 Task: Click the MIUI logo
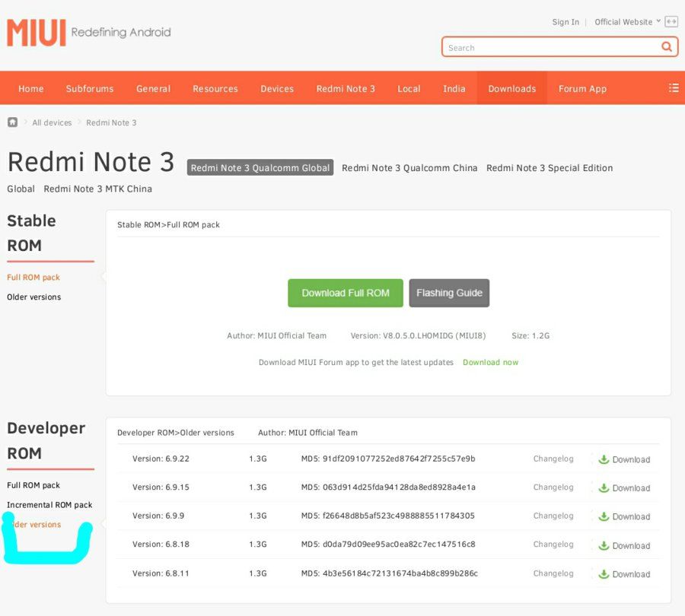[x=37, y=32]
